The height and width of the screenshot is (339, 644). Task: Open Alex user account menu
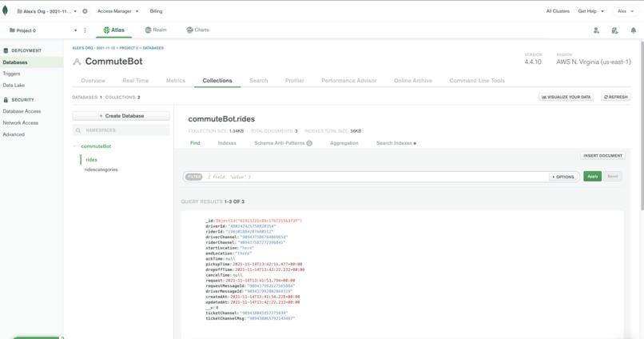pyautogui.click(x=626, y=11)
